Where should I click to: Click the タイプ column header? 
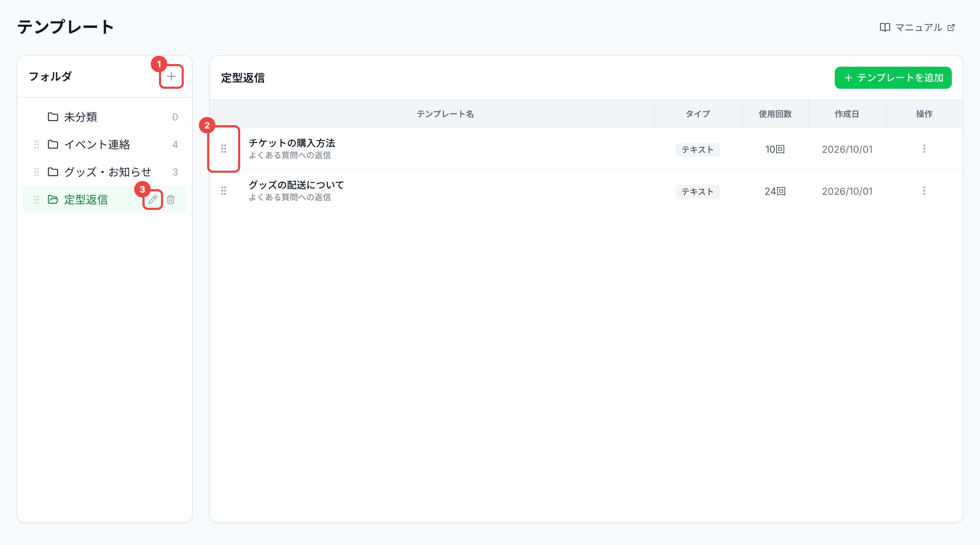point(698,114)
